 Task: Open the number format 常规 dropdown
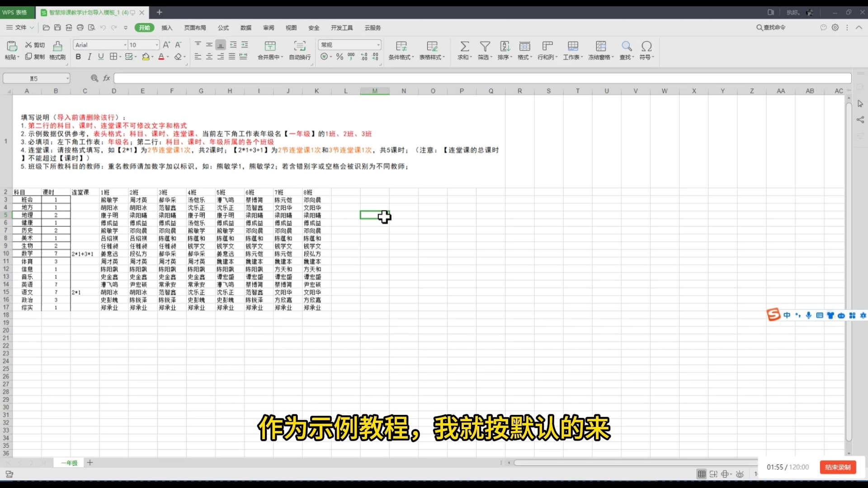(378, 45)
